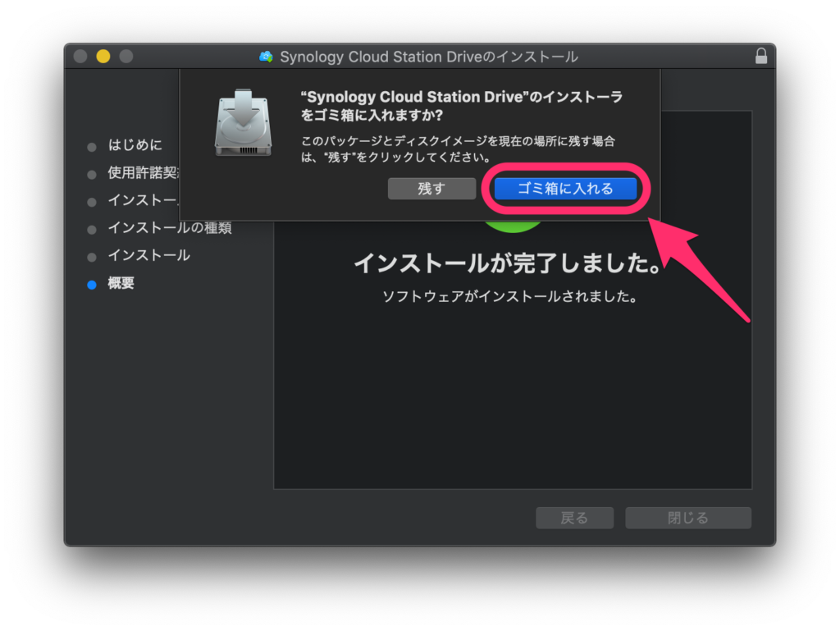Screen dimensions: 840x631
Task: Click the dialog's bold trash confirmation question
Action: (463, 106)
